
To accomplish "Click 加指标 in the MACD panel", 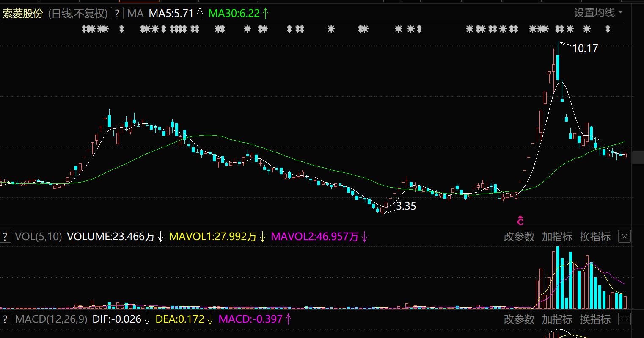I will pos(557,319).
